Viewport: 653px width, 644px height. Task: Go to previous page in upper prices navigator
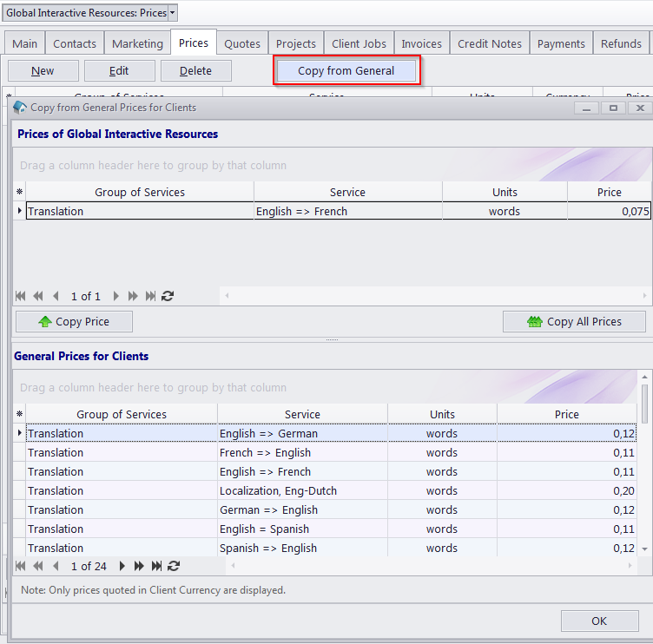pyautogui.click(x=38, y=296)
